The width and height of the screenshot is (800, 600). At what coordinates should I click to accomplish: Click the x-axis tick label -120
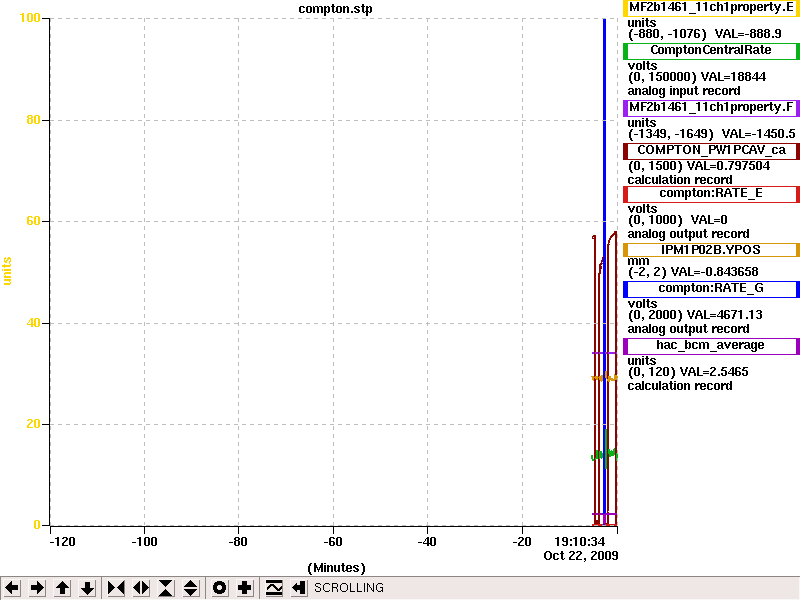tap(62, 542)
